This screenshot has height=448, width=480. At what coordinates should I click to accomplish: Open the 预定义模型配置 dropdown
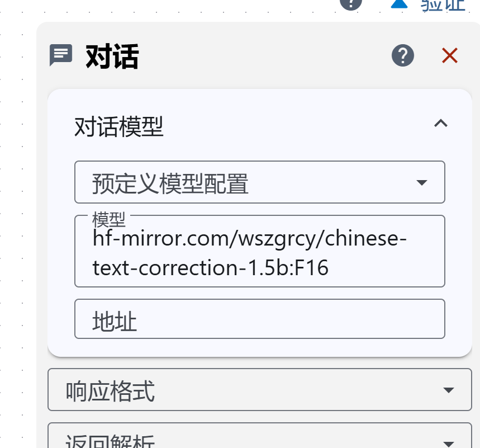[x=246, y=183]
